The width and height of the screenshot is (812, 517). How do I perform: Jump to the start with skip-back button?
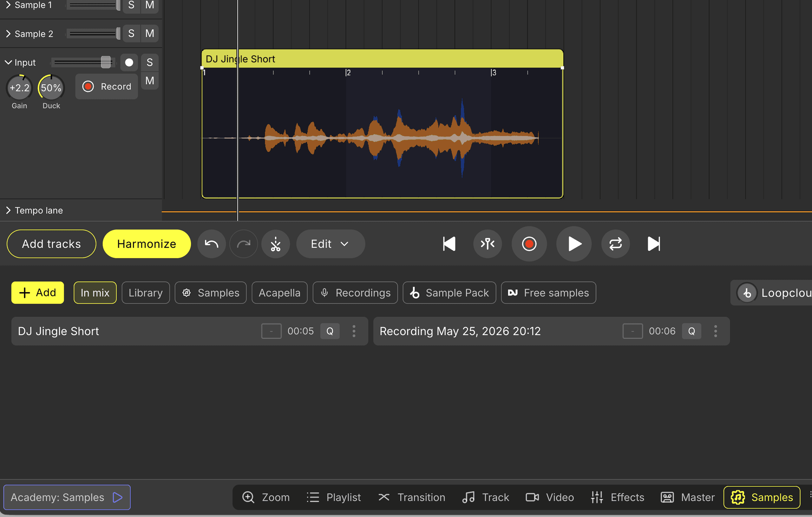click(449, 244)
